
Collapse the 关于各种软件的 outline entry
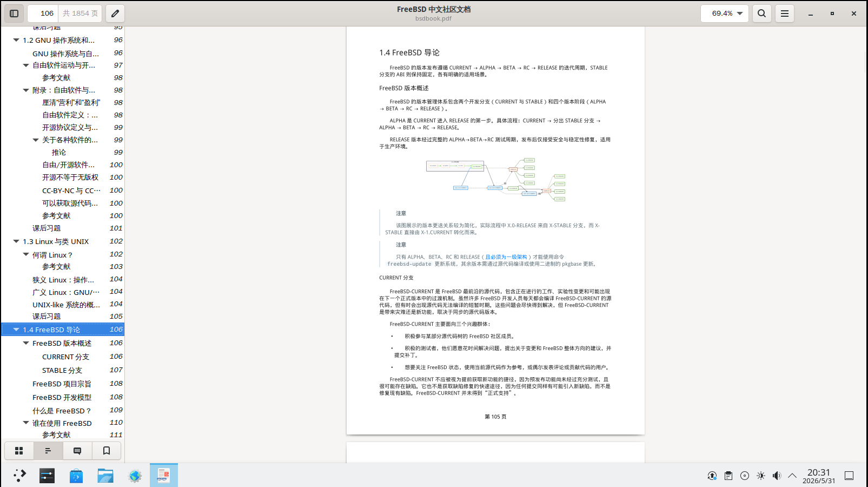coord(36,140)
